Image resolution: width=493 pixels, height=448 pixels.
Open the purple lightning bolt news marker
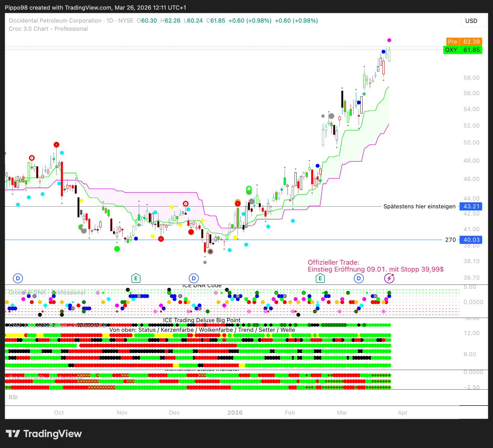389,278
